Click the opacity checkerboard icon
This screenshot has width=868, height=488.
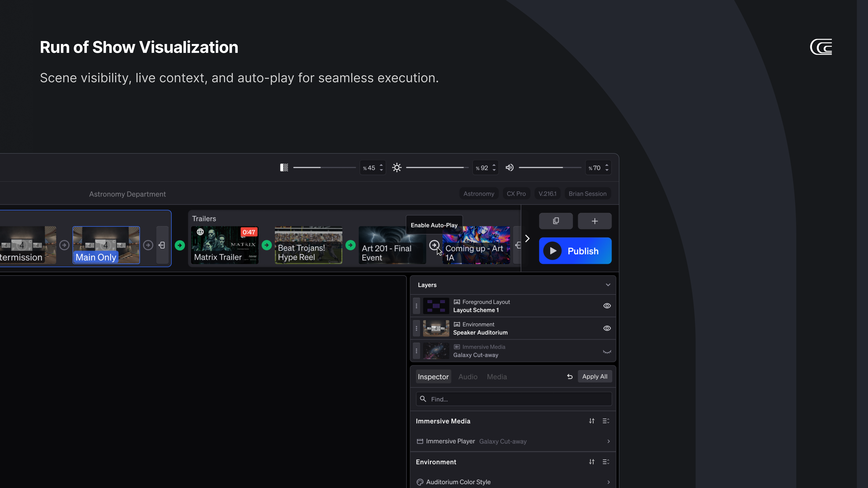coord(284,167)
